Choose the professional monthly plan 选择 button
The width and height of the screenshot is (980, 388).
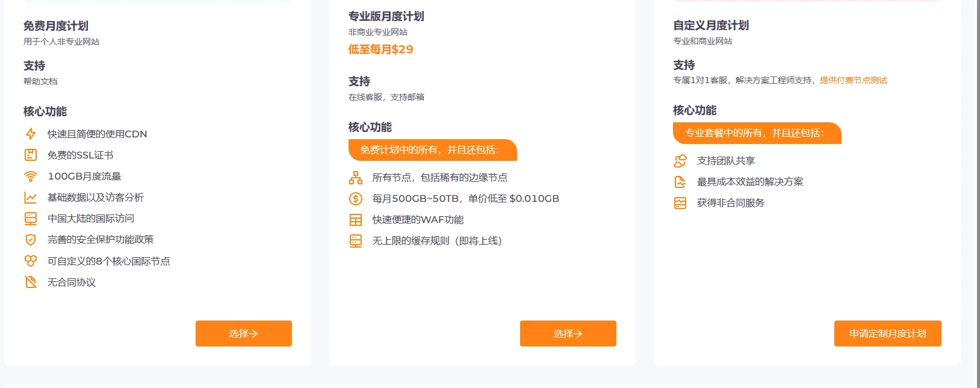568,334
